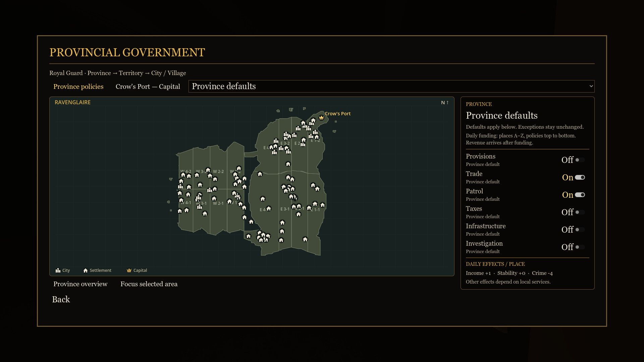Open the Crow's Port — Capital tab
The width and height of the screenshot is (644, 362).
pyautogui.click(x=148, y=86)
